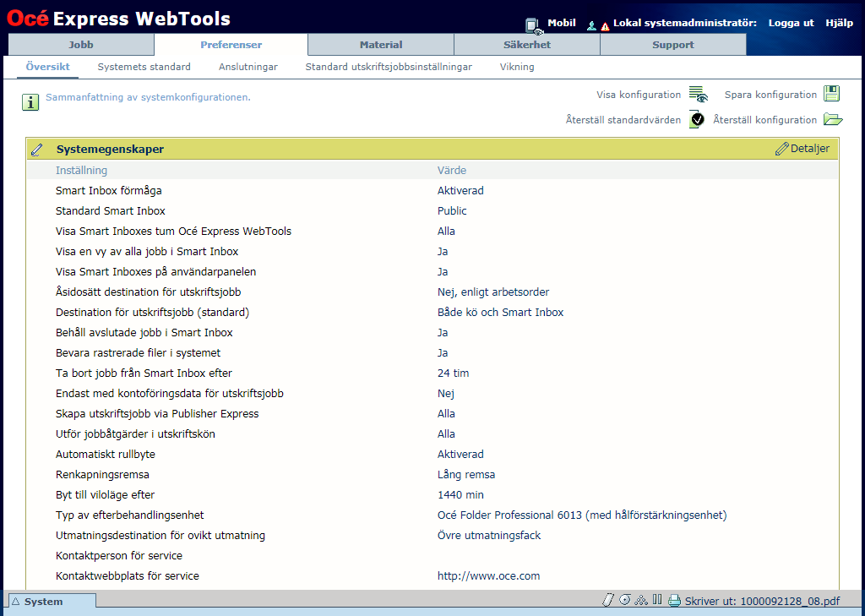Click the Spara konfiguration floppy disk icon
Viewport: 865px width, 616px height.
pos(831,93)
